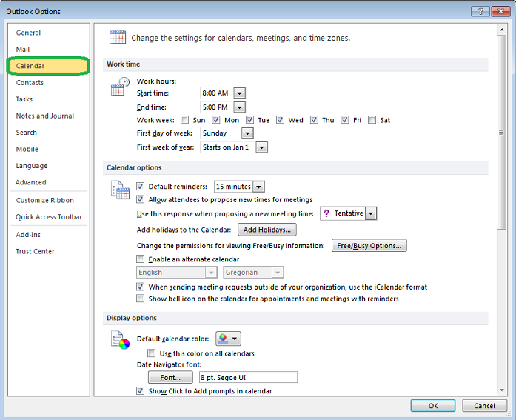The height and width of the screenshot is (420, 516).
Task: Open the Default calendar color picker
Action: click(228, 339)
